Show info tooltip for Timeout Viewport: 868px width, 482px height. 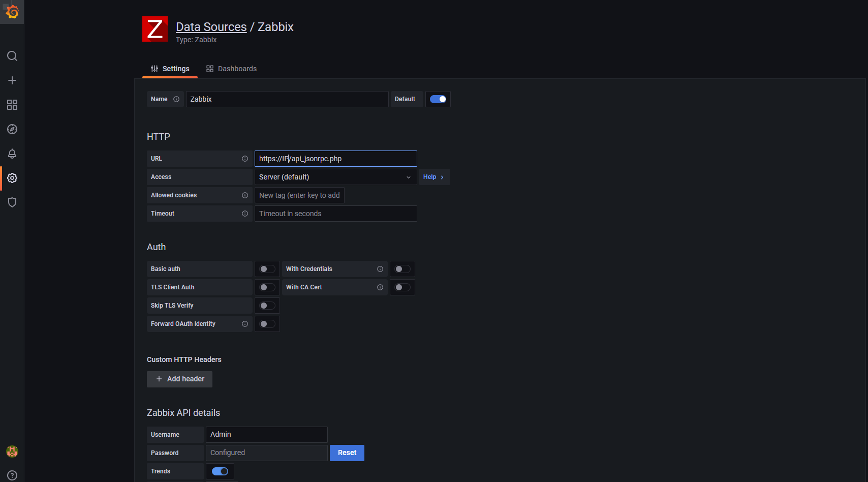point(245,214)
